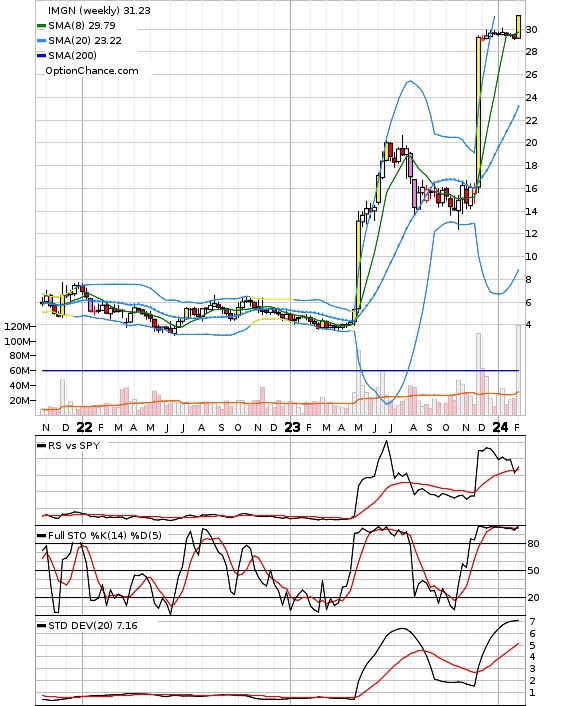Click the green SMA(8) legend color marker
The image size is (566, 706).
[x=41, y=26]
